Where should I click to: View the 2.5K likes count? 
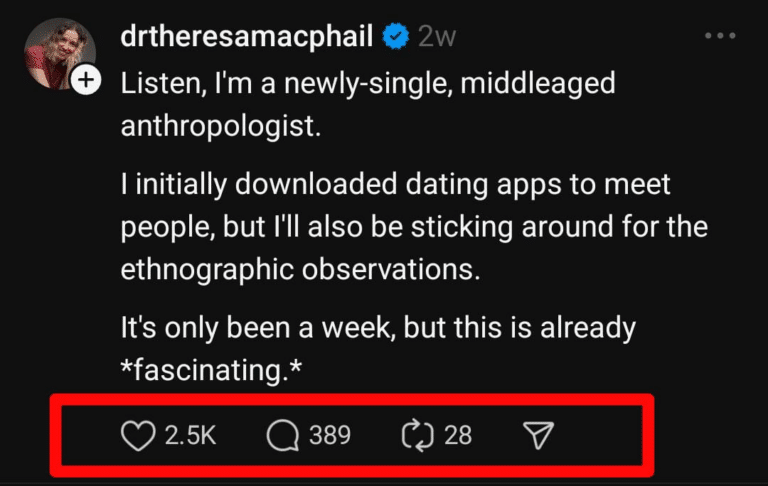click(189, 435)
